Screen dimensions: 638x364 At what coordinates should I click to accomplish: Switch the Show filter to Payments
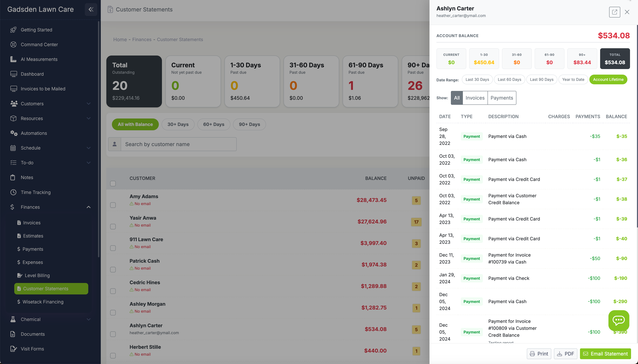click(502, 98)
